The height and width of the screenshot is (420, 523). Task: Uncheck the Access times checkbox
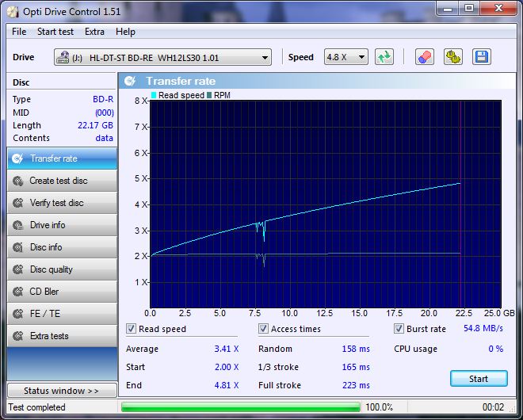(x=264, y=329)
